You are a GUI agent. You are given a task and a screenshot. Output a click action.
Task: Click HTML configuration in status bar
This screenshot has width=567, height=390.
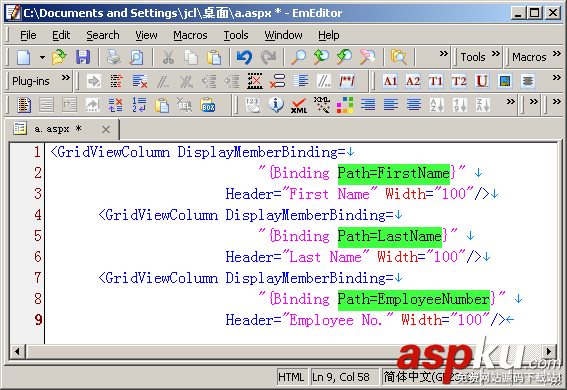291,377
